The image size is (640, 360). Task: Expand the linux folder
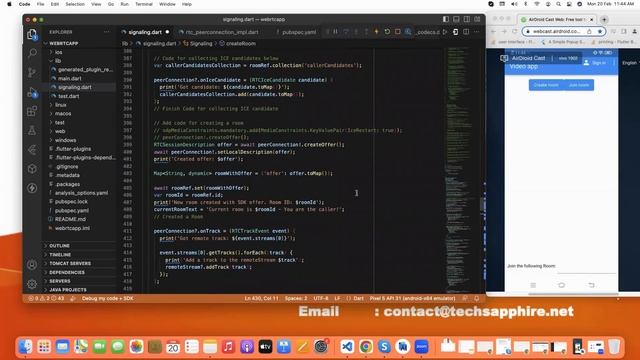(x=61, y=105)
